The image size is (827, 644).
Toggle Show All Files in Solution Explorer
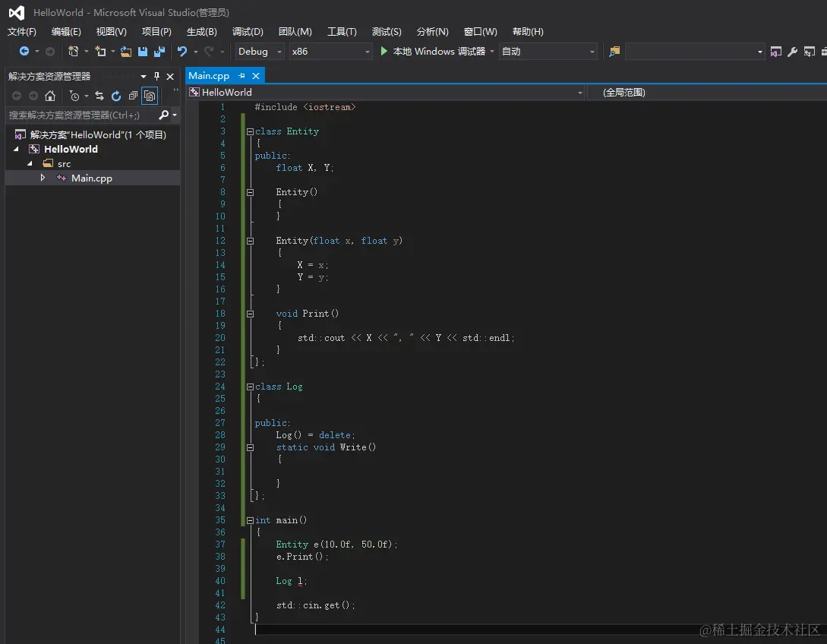point(150,96)
